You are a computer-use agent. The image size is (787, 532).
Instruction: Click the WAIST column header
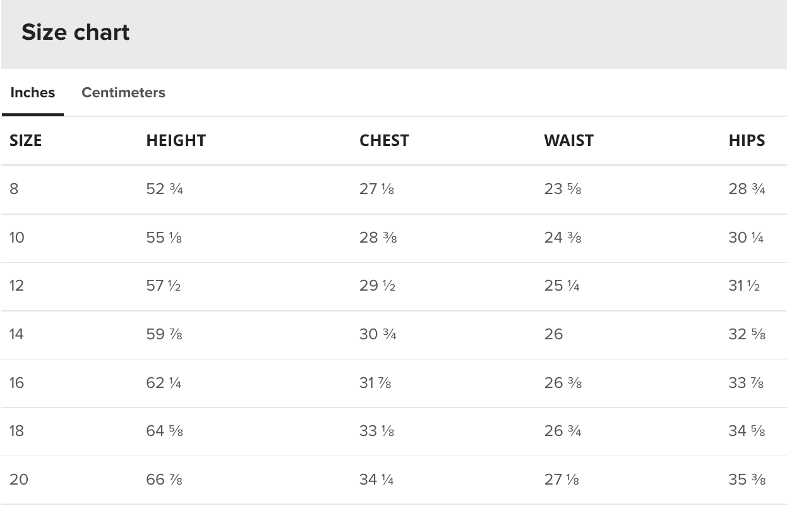[x=568, y=140]
